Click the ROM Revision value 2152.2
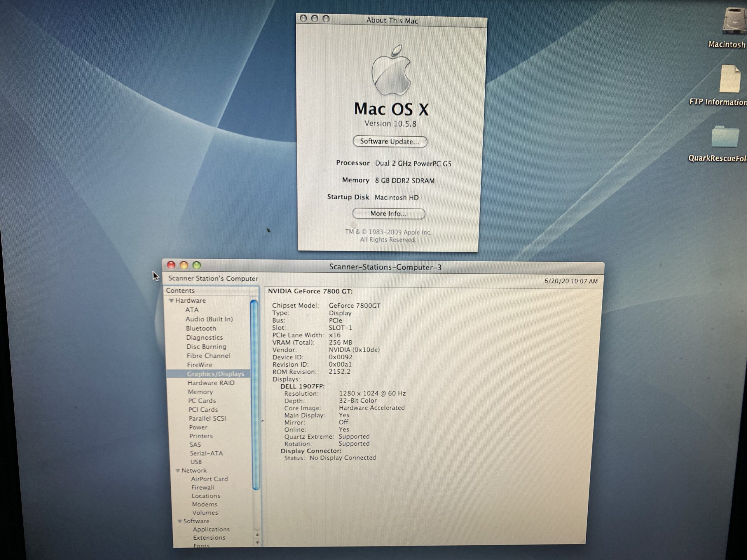747x560 pixels. coord(339,372)
